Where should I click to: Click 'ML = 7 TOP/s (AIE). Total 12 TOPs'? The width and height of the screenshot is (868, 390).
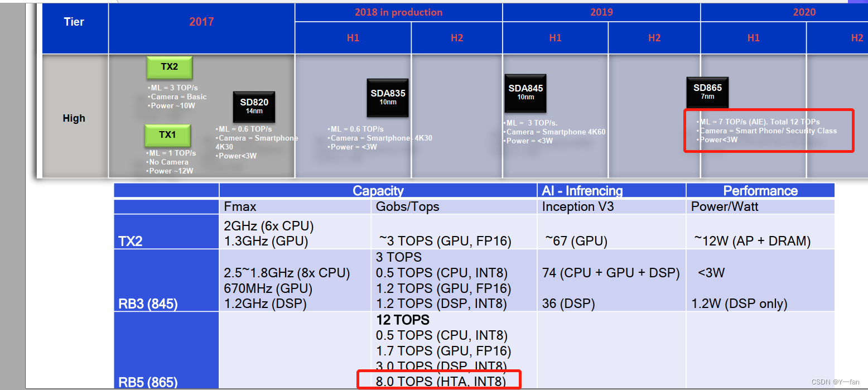pyautogui.click(x=758, y=122)
